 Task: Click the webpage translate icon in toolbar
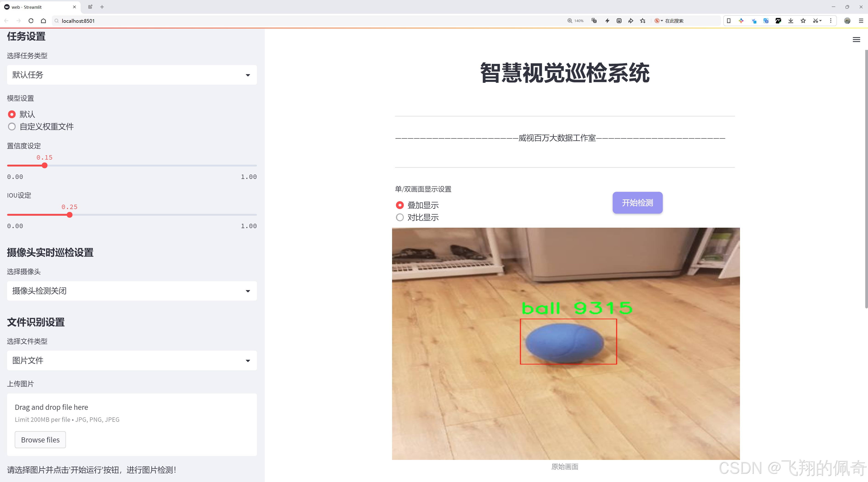pyautogui.click(x=766, y=20)
